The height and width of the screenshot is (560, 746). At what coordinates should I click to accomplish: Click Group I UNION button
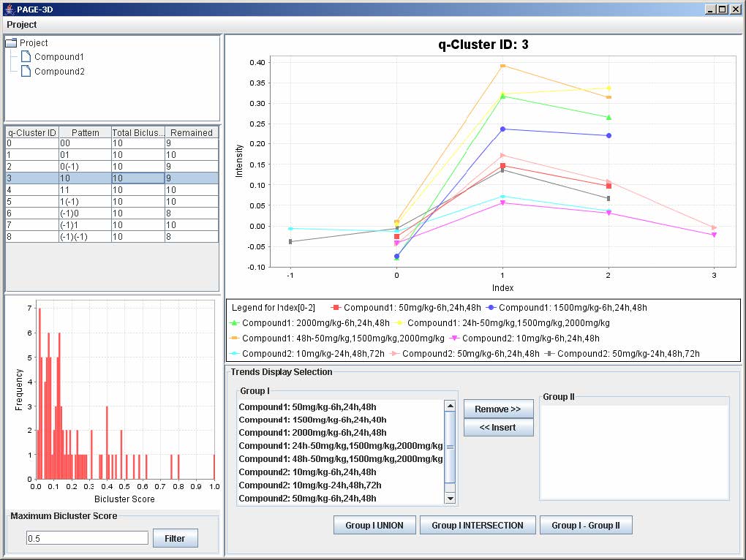(374, 525)
